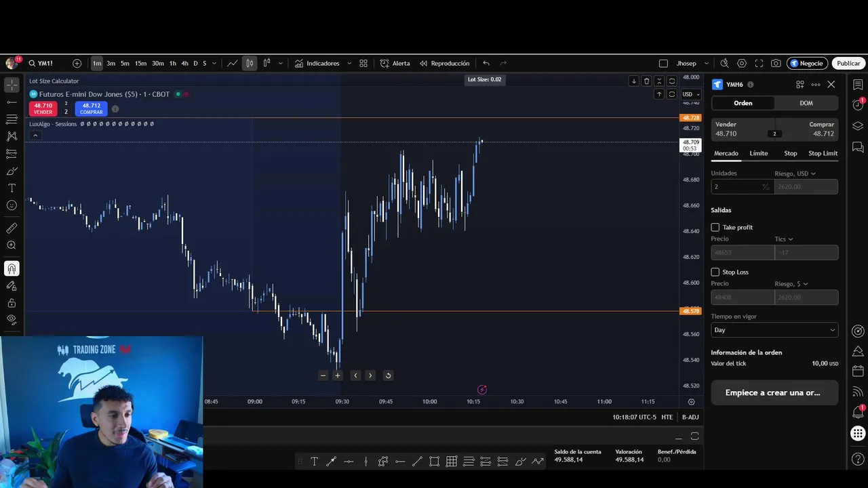Open order panel more options
Screen dimensions: 868x488
pyautogui.click(x=816, y=85)
